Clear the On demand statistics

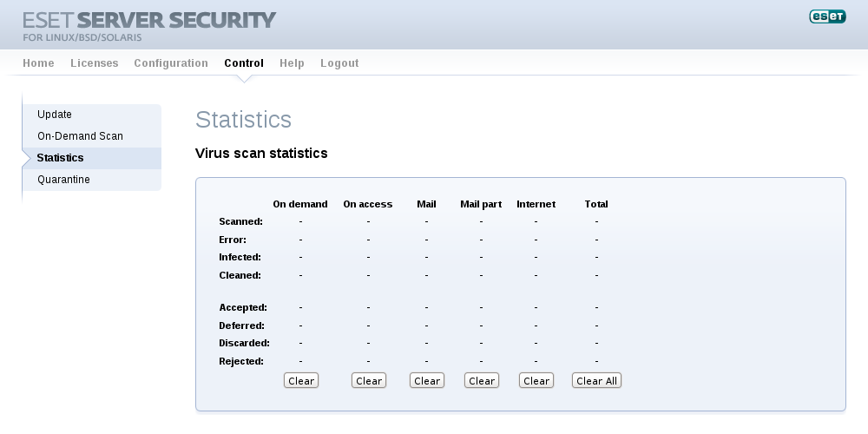point(301,381)
